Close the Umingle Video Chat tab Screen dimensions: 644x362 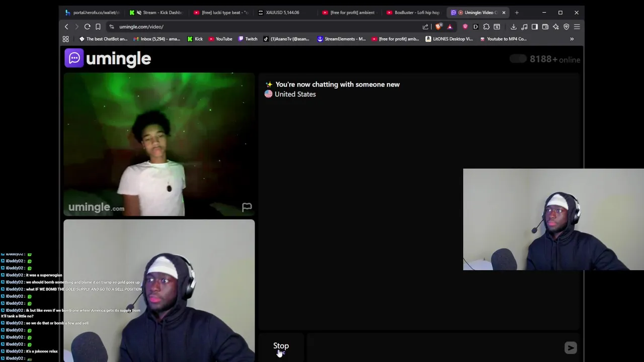click(504, 13)
